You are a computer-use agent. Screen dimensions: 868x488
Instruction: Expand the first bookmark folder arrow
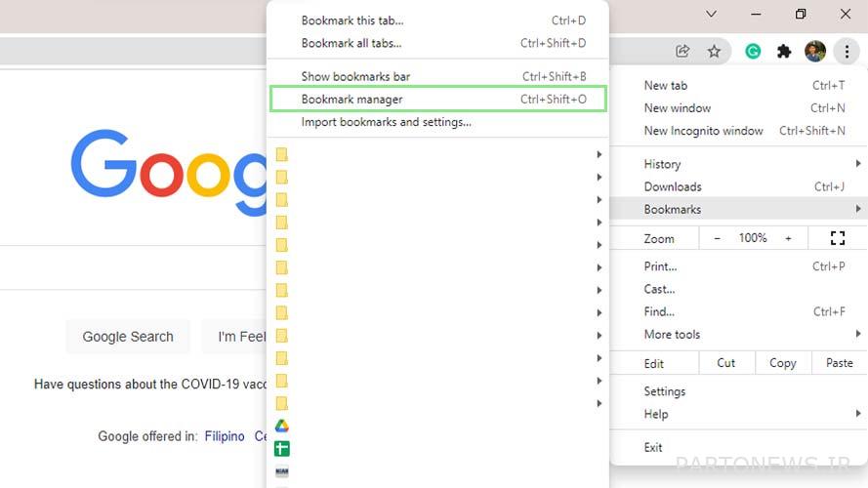[599, 154]
